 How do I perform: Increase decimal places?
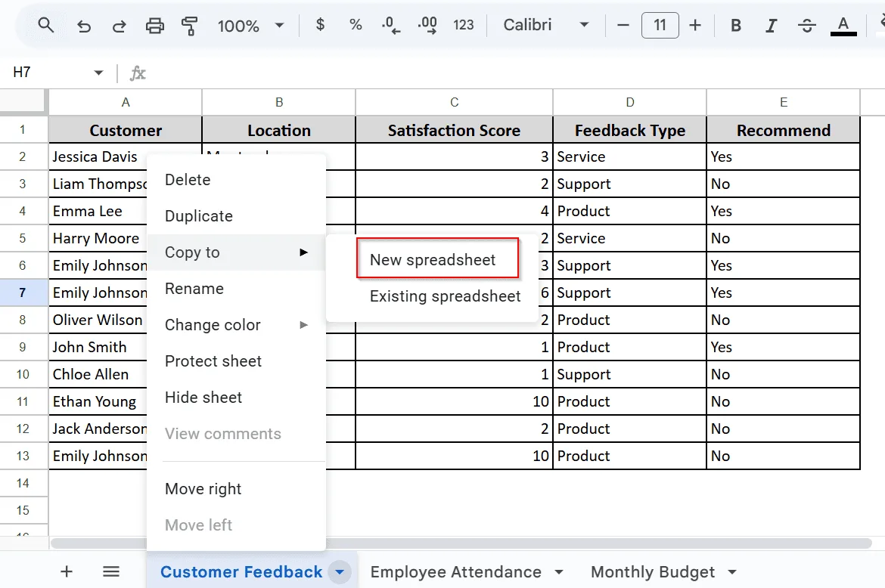[x=427, y=26]
